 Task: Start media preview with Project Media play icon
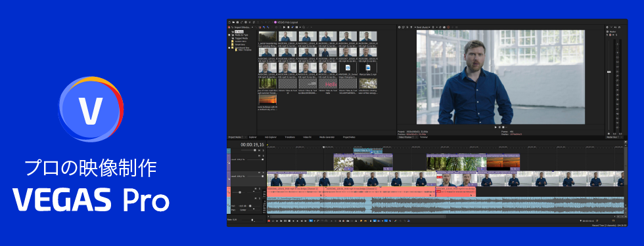(x=284, y=27)
